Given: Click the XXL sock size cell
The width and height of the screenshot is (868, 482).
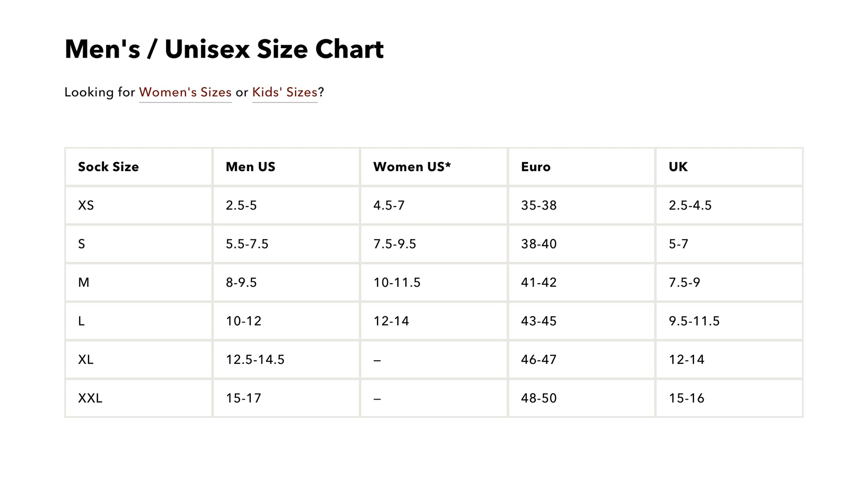Looking at the screenshot, I should pyautogui.click(x=90, y=398).
